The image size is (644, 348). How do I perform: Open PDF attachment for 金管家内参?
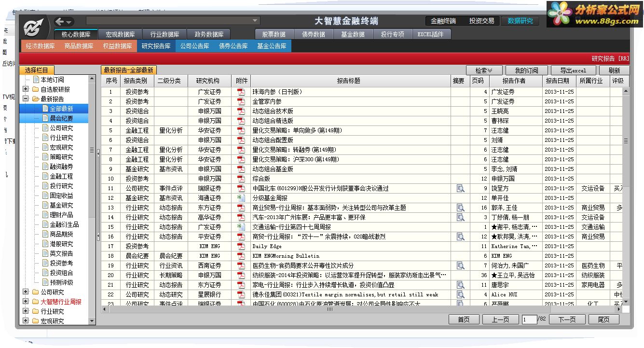click(241, 101)
